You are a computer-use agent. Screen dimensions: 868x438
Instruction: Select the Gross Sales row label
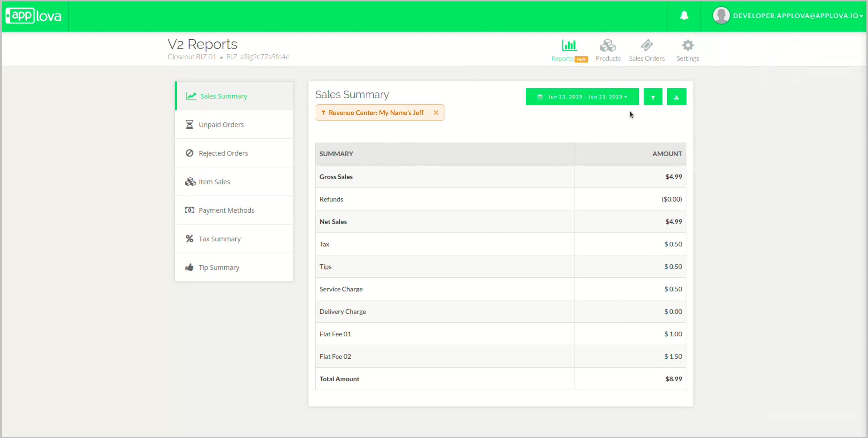click(x=336, y=177)
